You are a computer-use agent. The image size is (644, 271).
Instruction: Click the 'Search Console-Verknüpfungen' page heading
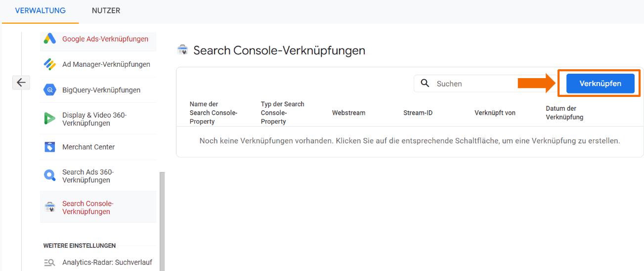tap(279, 50)
